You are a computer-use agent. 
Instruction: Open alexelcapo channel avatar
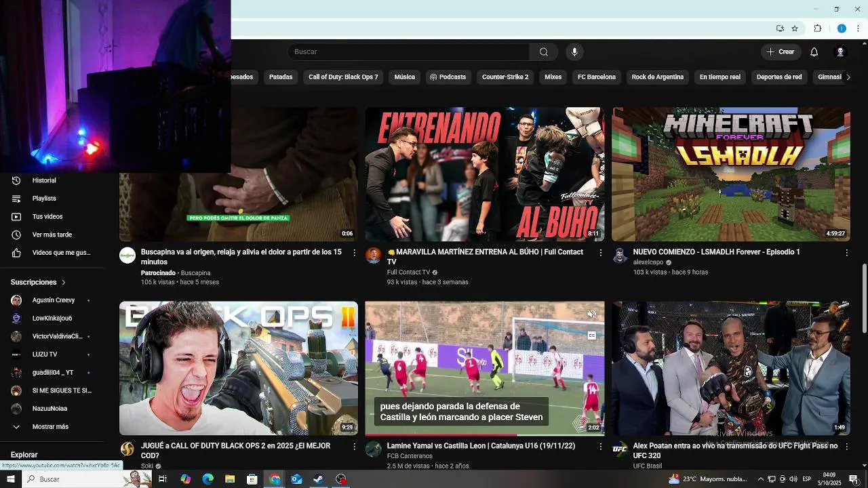[620, 256]
